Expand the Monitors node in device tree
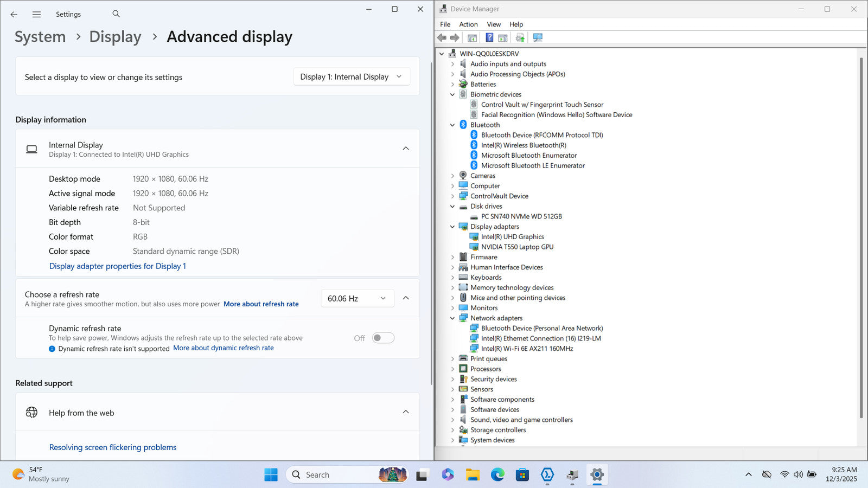Screen dimensions: 868x488 click(x=452, y=308)
